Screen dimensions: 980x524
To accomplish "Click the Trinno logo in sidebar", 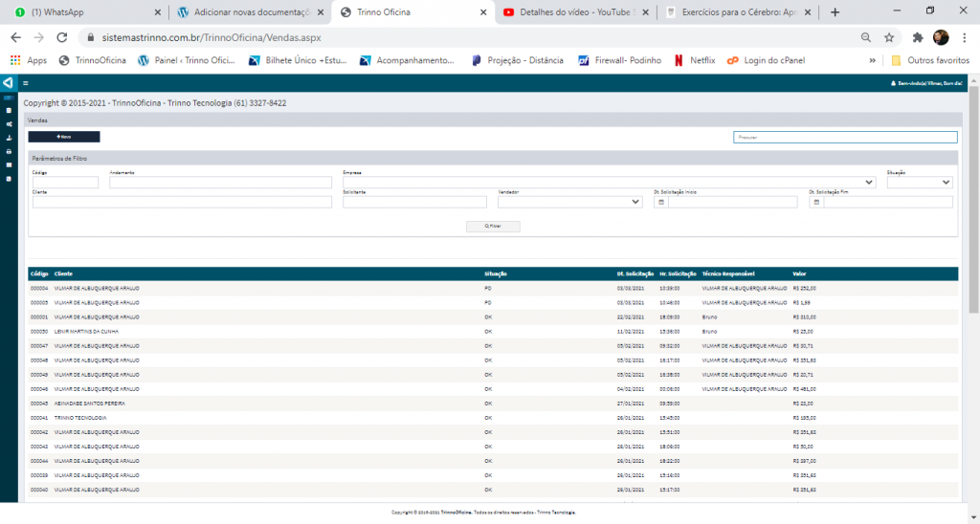I will pos(8,83).
